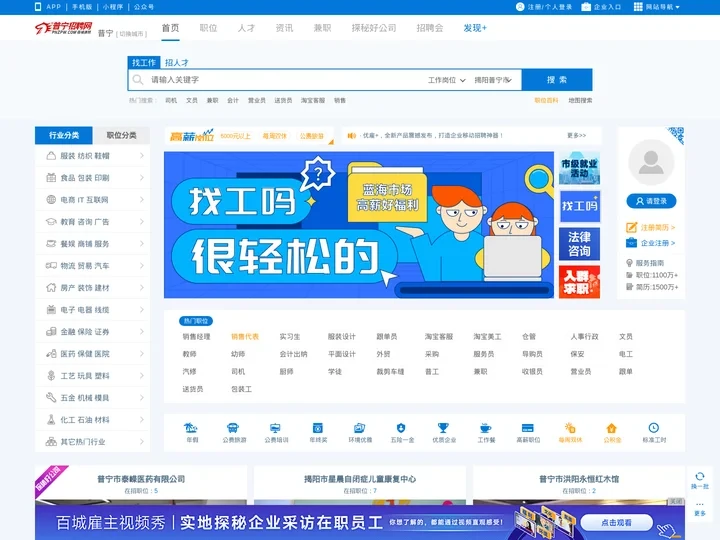This screenshot has width=720, height=540.
Task: Open 普宁市泰嵘医药有限公司 company card
Action: (x=141, y=479)
